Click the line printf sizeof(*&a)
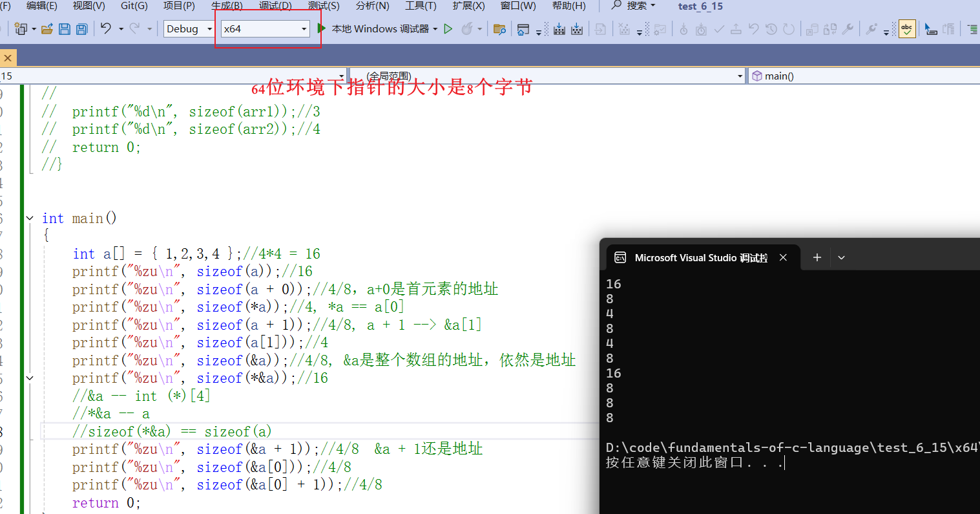The width and height of the screenshot is (980, 514). pyautogui.click(x=200, y=378)
